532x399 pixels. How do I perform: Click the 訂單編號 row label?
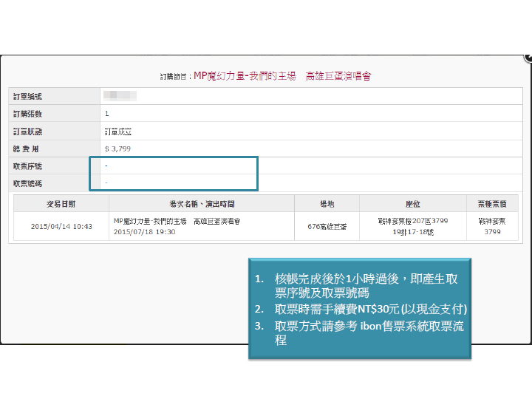click(x=28, y=96)
